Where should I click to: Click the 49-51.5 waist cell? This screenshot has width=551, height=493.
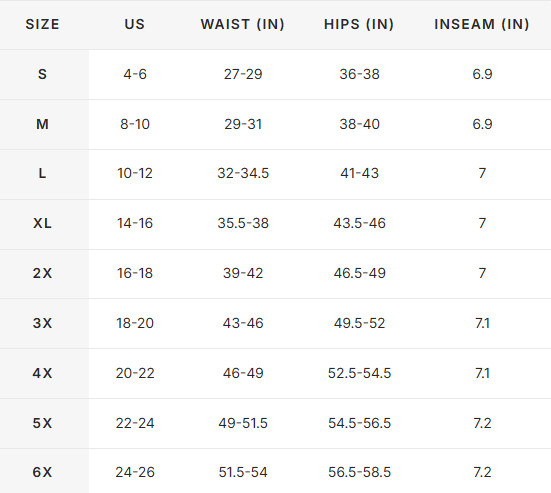click(243, 423)
